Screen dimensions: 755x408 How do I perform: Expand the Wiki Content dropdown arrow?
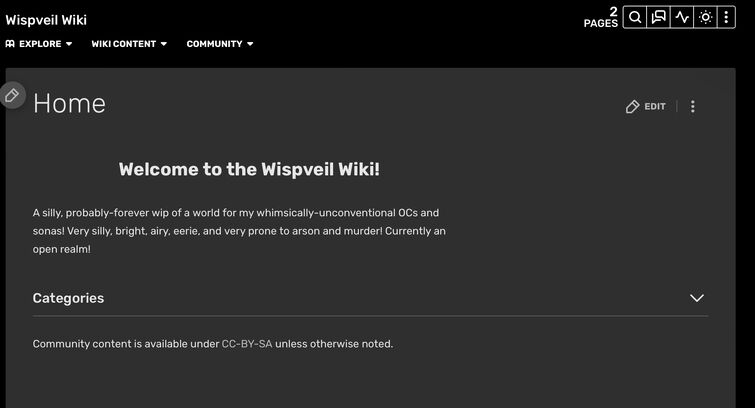[164, 44]
